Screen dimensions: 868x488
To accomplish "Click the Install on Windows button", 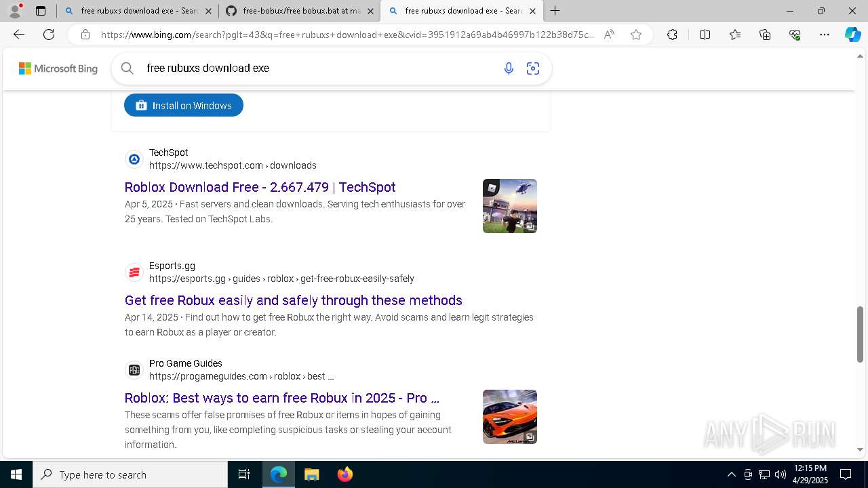I will coord(184,105).
